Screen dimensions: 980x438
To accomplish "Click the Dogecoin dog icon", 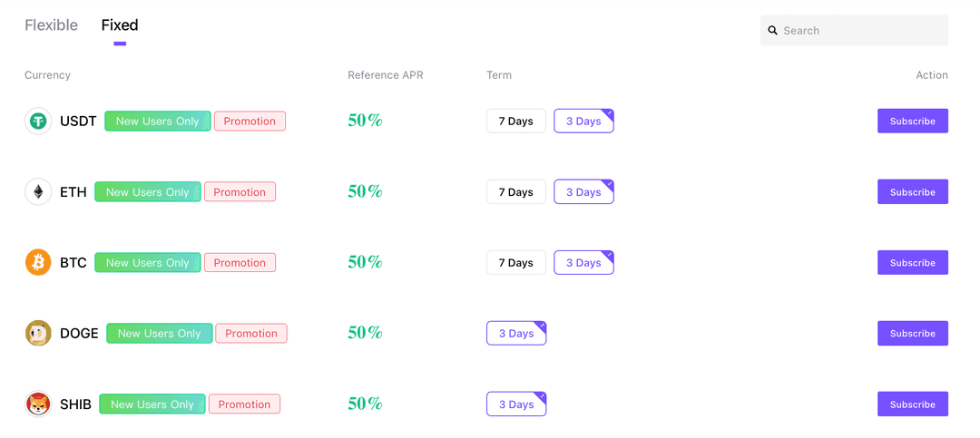I will [x=38, y=333].
